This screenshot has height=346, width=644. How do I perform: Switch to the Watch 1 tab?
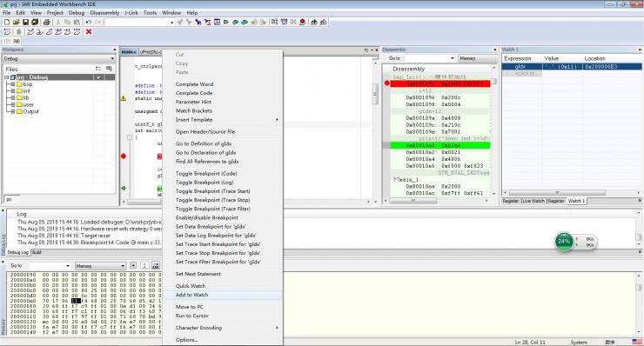pos(577,201)
